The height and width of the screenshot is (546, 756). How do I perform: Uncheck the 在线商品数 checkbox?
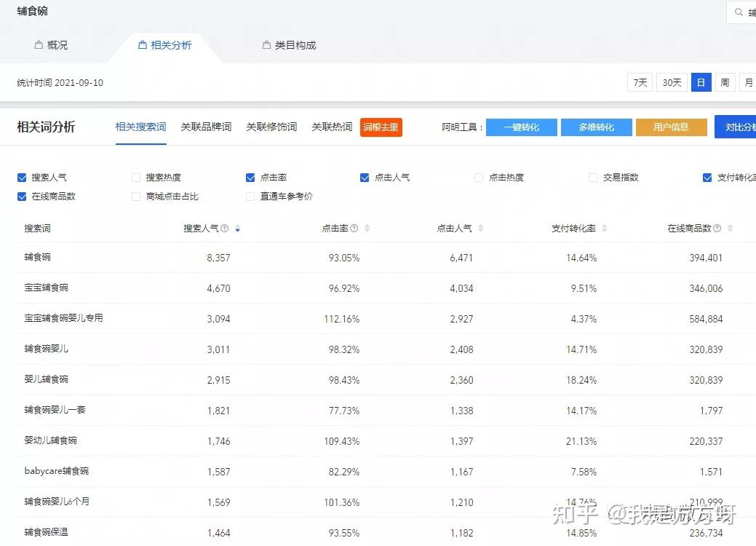coord(22,197)
